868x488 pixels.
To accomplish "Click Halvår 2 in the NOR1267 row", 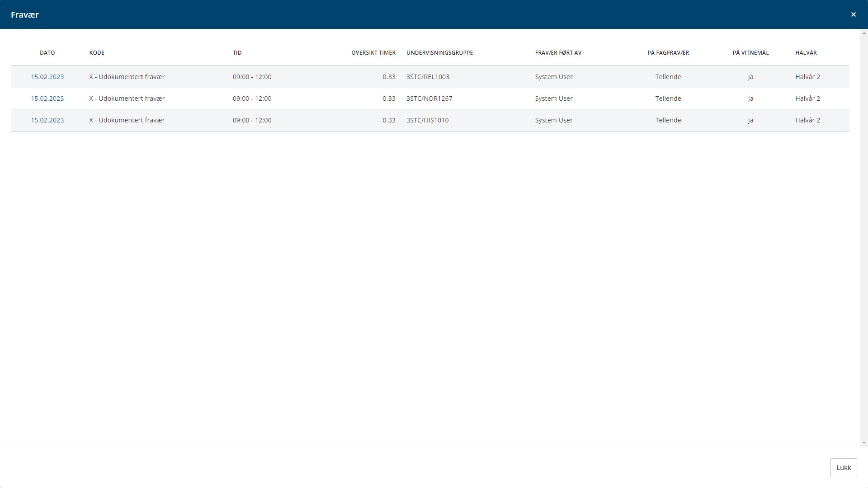I will pyautogui.click(x=808, y=99).
